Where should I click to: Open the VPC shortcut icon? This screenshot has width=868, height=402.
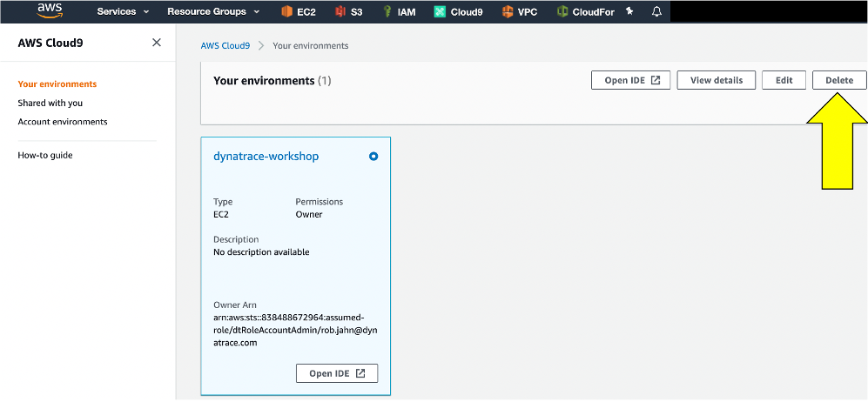coord(507,11)
